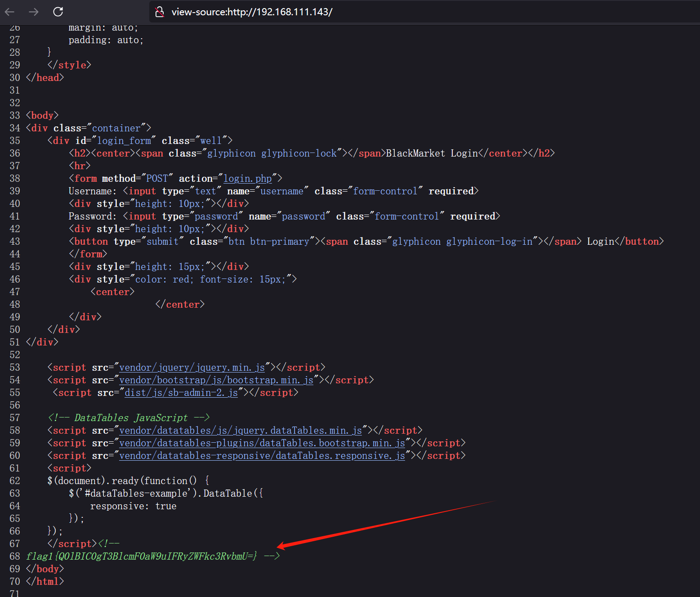Screen dimensions: 700x597
Task: Click the flag1 comment text on line 68
Action: click(x=142, y=557)
